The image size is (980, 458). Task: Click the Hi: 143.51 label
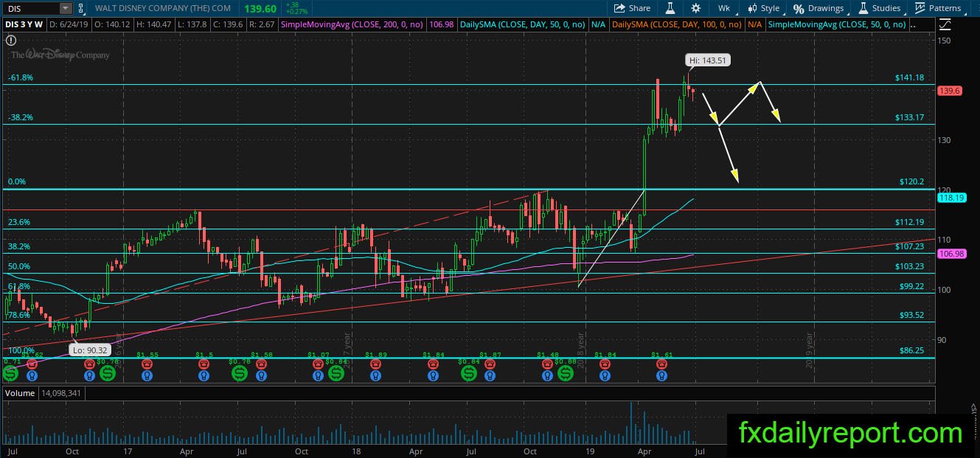709,60
